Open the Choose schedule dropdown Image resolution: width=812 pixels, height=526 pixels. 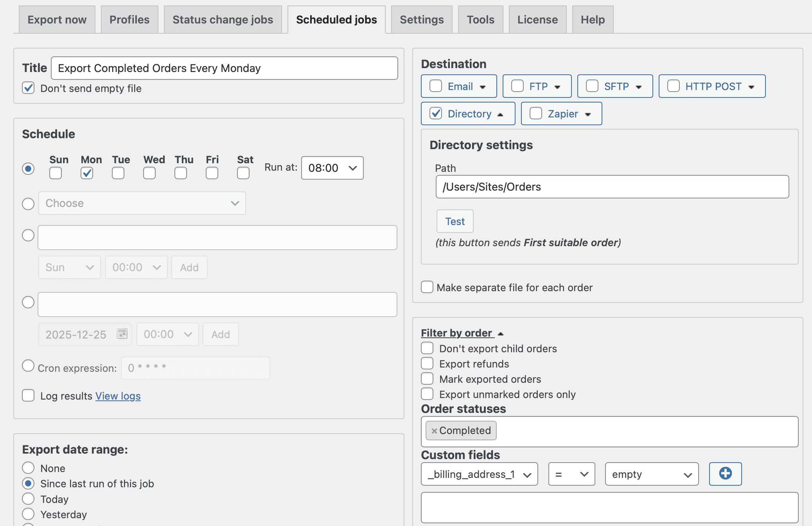pyautogui.click(x=142, y=203)
